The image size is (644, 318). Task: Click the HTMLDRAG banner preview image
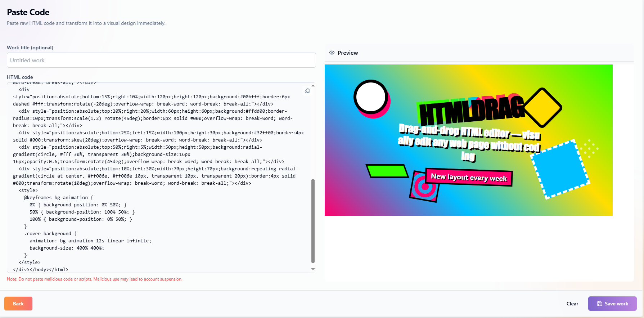[x=468, y=140]
